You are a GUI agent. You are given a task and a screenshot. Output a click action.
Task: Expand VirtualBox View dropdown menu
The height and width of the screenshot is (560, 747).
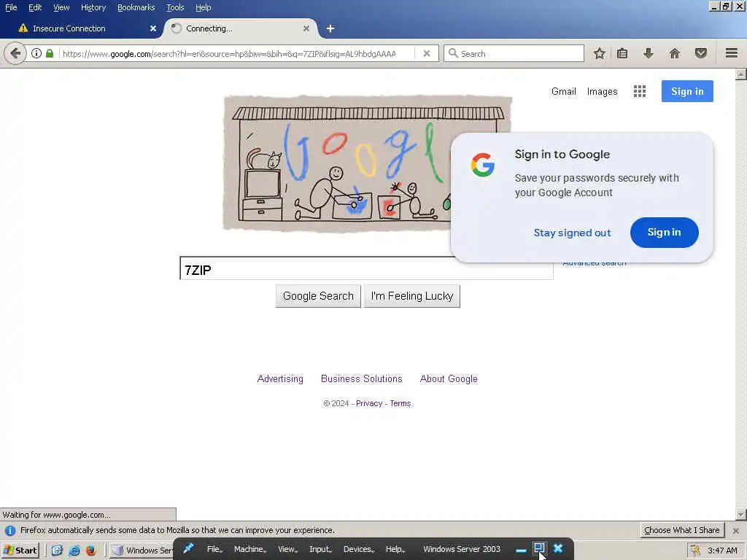(287, 549)
